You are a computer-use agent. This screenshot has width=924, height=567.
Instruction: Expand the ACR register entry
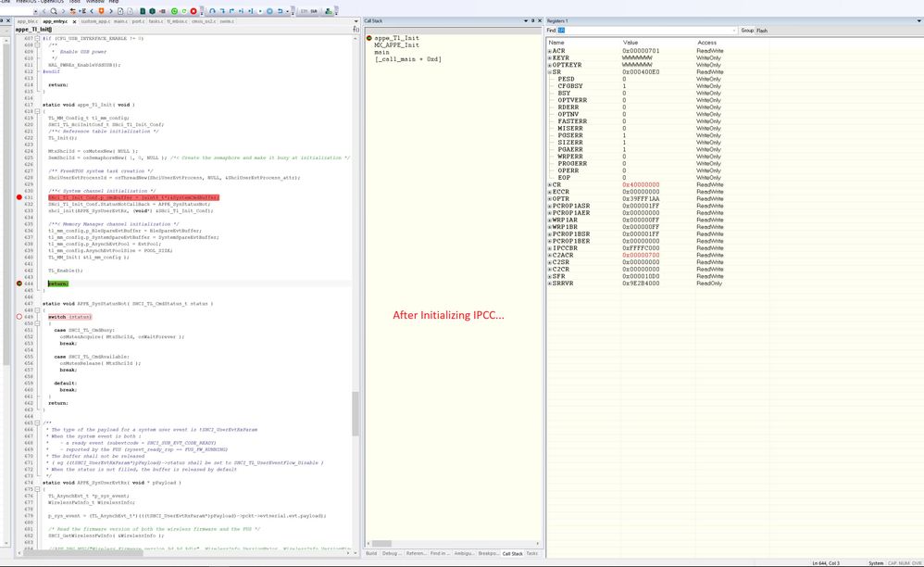point(550,51)
